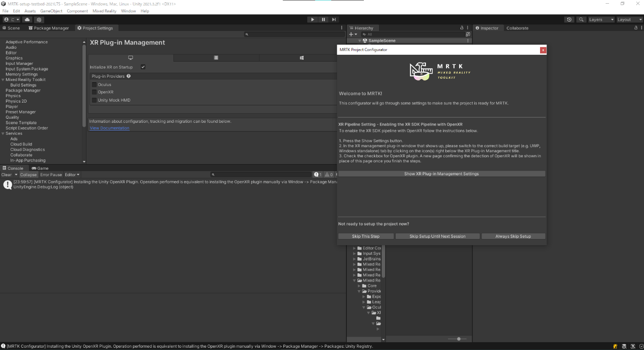Toggle the Hierarchy panel lock icon
Viewport: 644px width, 350px height.
point(462,28)
